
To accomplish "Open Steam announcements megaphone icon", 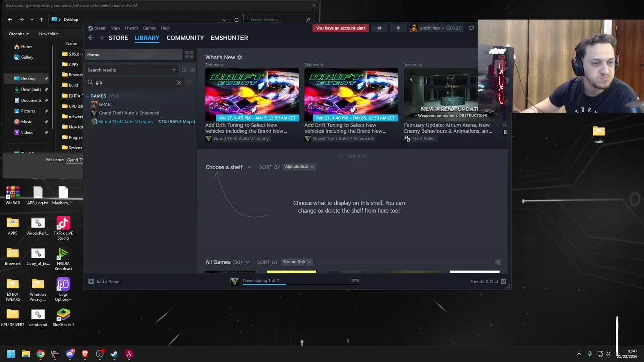I will click(x=380, y=28).
